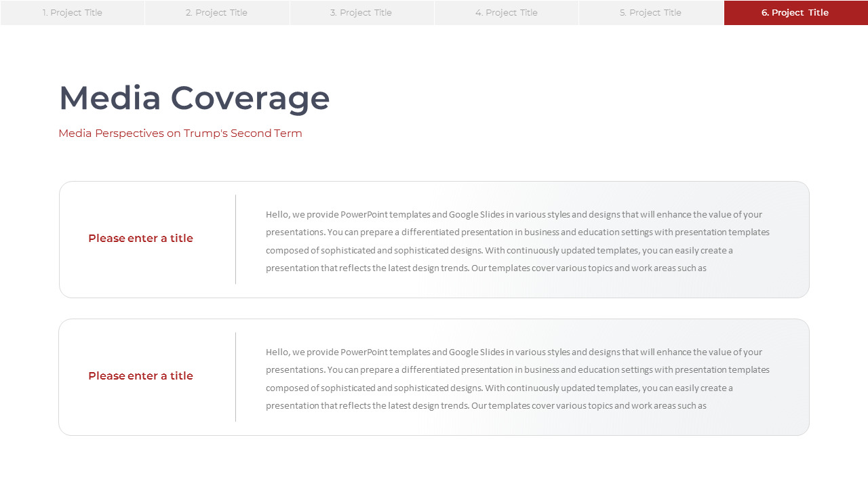Image resolution: width=868 pixels, height=488 pixels.
Task: Click "Google Slides" in the top card text
Action: [x=476, y=215]
